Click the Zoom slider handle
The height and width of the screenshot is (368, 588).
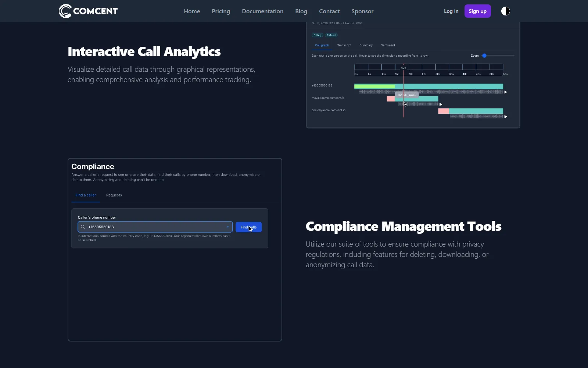click(484, 56)
